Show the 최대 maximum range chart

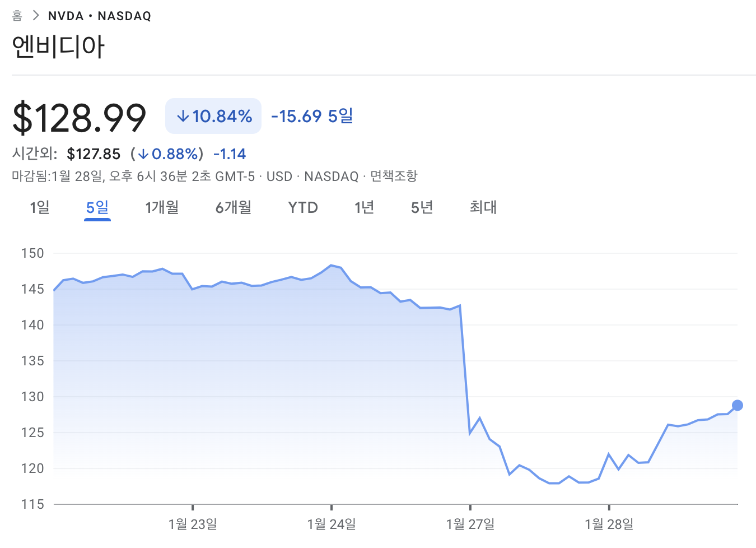pos(483,207)
